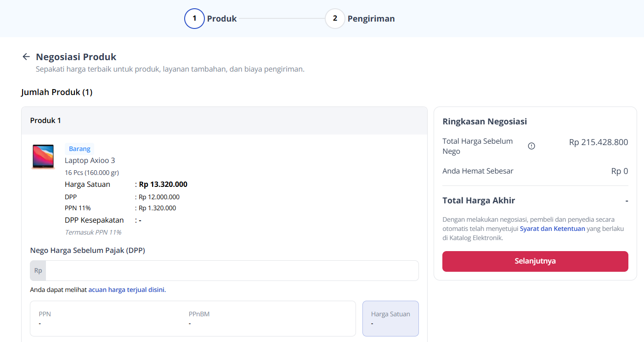
Task: Click the Selanjutnya button
Action: (535, 261)
